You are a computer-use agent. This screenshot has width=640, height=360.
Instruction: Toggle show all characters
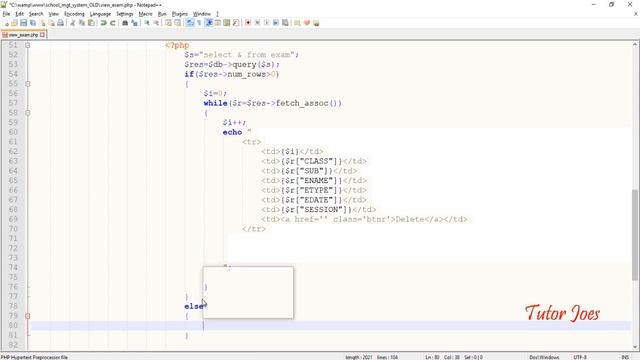pos(199,23)
